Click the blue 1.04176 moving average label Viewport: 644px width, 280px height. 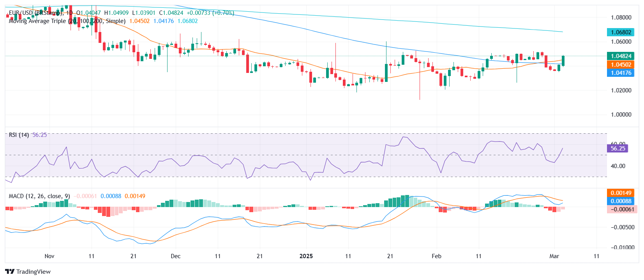click(x=621, y=73)
